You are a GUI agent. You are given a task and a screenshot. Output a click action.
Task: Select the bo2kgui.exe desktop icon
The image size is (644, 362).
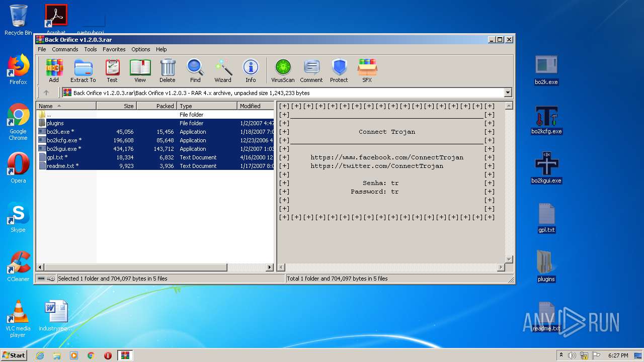tap(546, 168)
